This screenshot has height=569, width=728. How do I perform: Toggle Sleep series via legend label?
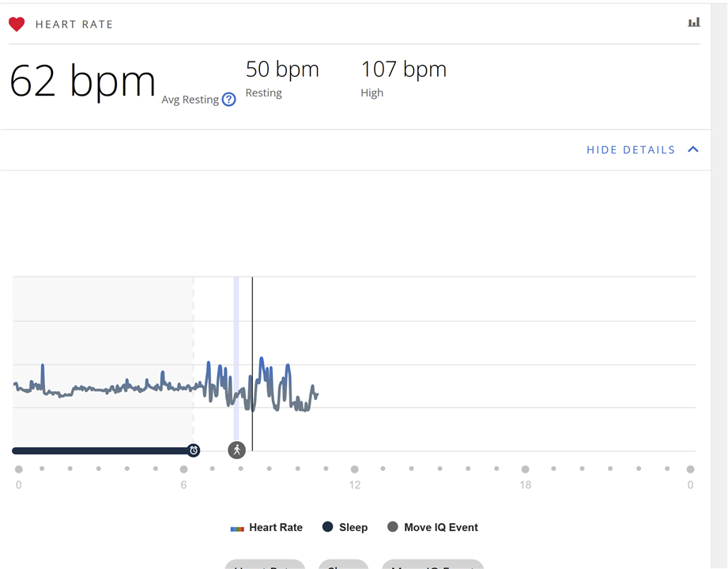point(353,527)
